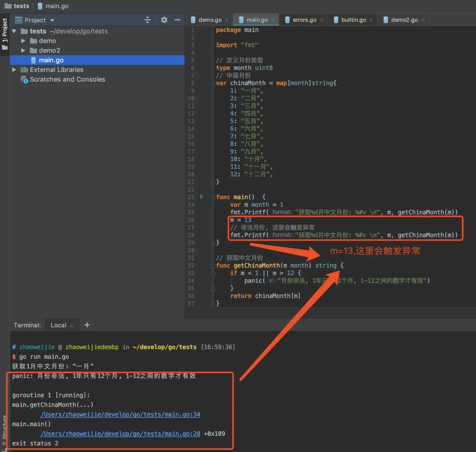Click the demo folder icon
The width and height of the screenshot is (476, 452).
coord(33,41)
